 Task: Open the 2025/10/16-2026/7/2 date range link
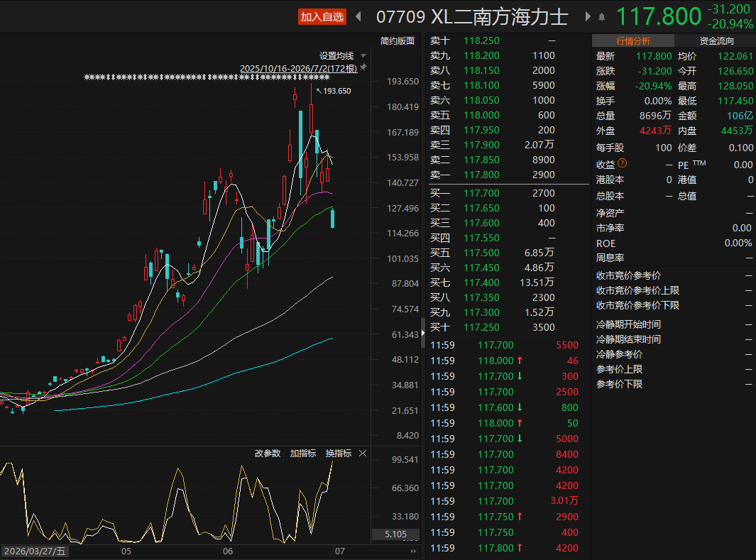(298, 68)
